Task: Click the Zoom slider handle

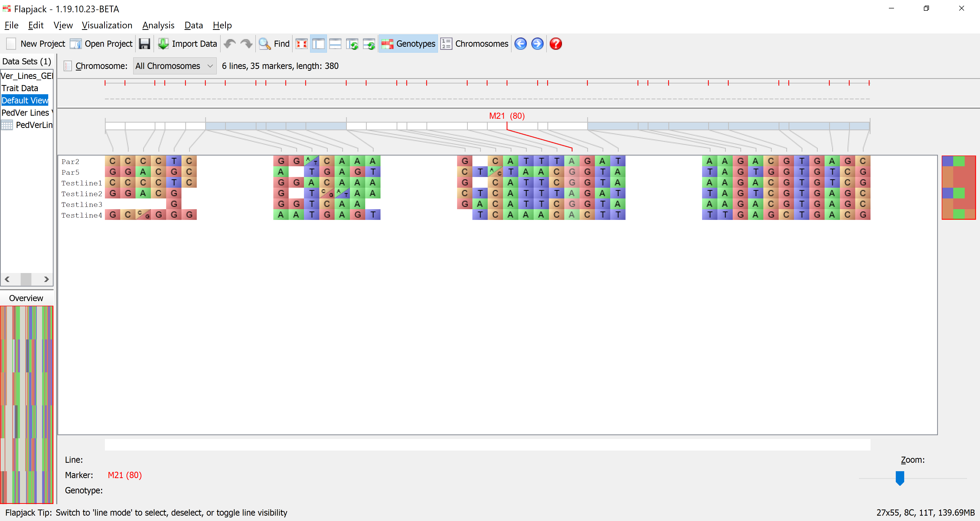Action: tap(900, 478)
